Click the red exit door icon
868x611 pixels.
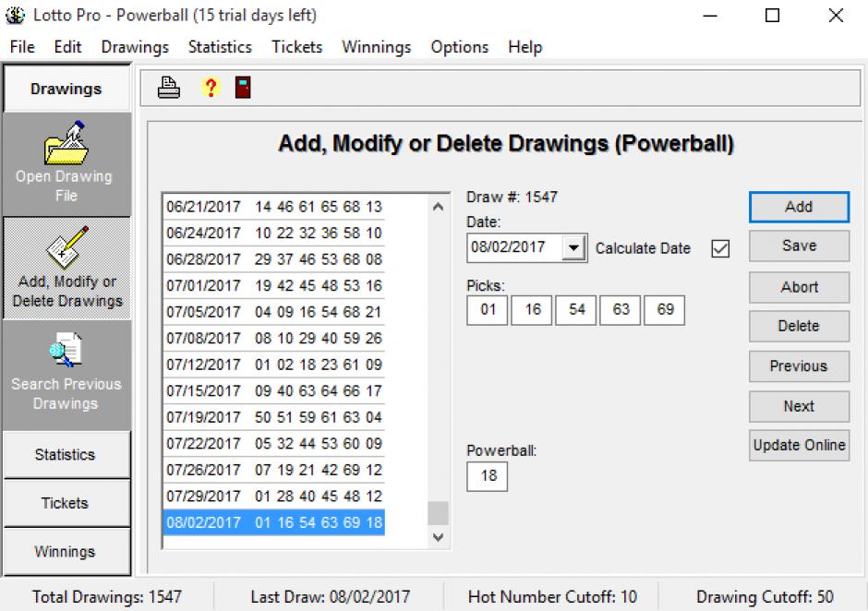point(243,88)
